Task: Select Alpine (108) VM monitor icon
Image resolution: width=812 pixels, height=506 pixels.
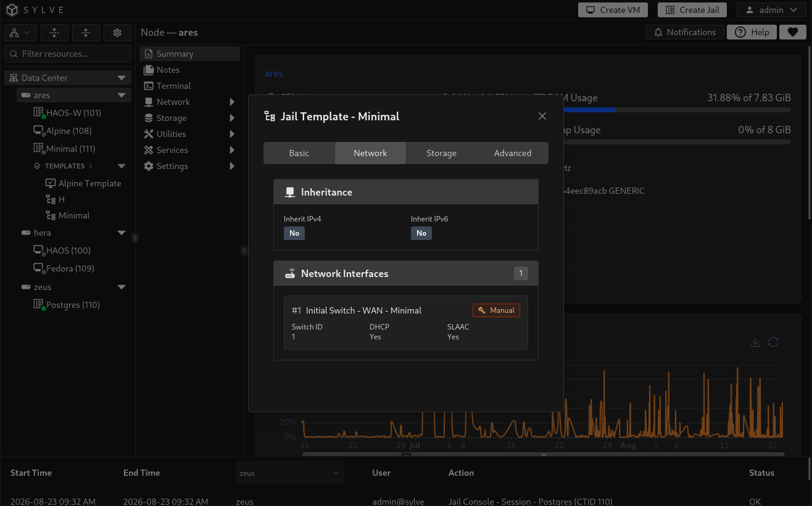Action: pyautogui.click(x=38, y=131)
